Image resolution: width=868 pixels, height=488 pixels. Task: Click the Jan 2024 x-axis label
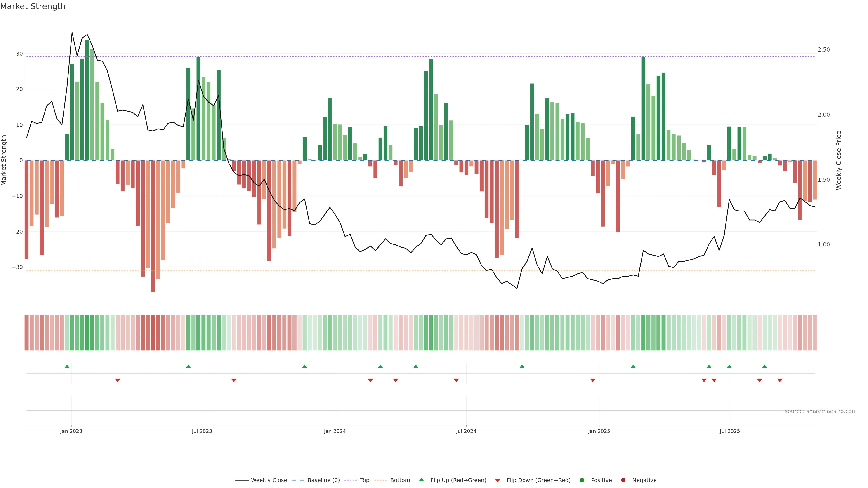[x=335, y=431]
